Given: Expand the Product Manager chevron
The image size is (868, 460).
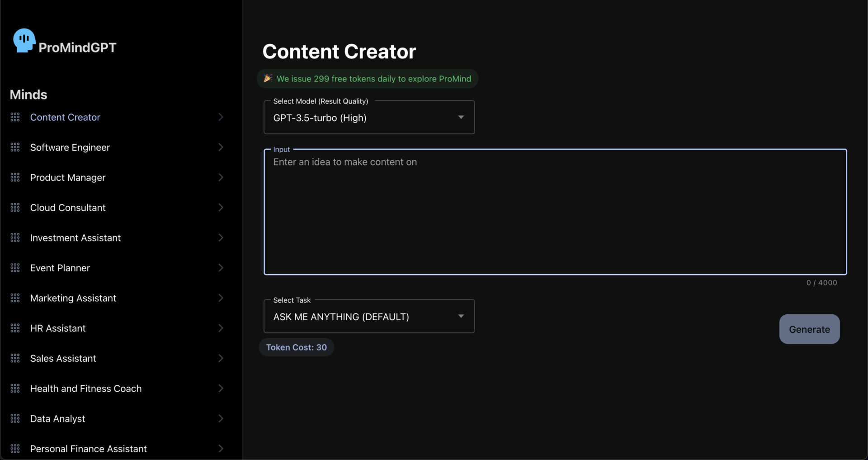Looking at the screenshot, I should 221,177.
